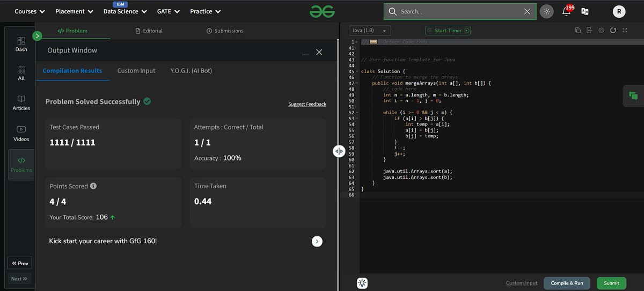Open the Articles sidebar section
644x291 pixels.
click(21, 103)
